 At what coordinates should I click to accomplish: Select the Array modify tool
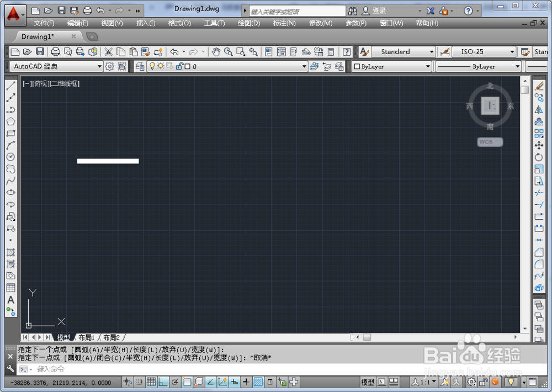click(539, 134)
